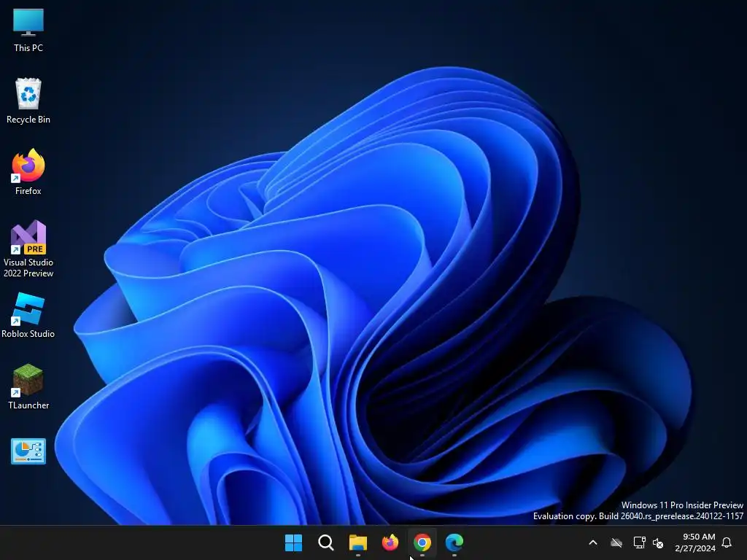Viewport: 747px width, 560px height.
Task: Open File Explorer from the taskbar
Action: (x=357, y=542)
